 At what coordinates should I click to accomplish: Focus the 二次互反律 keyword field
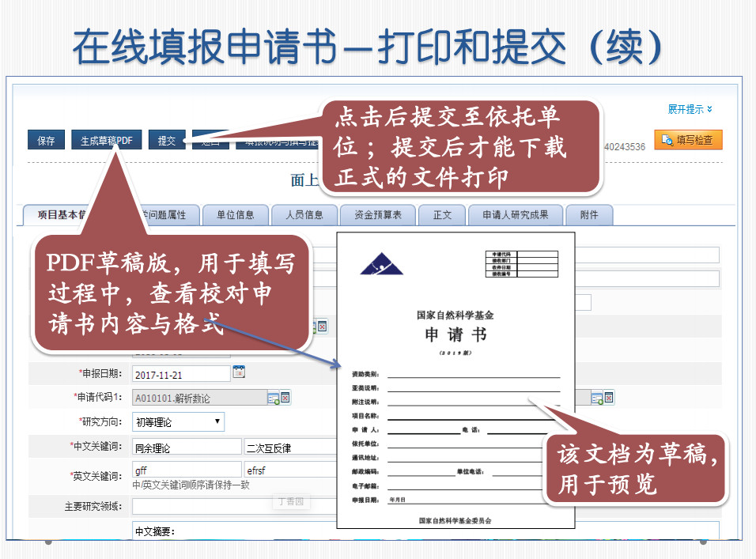291,448
